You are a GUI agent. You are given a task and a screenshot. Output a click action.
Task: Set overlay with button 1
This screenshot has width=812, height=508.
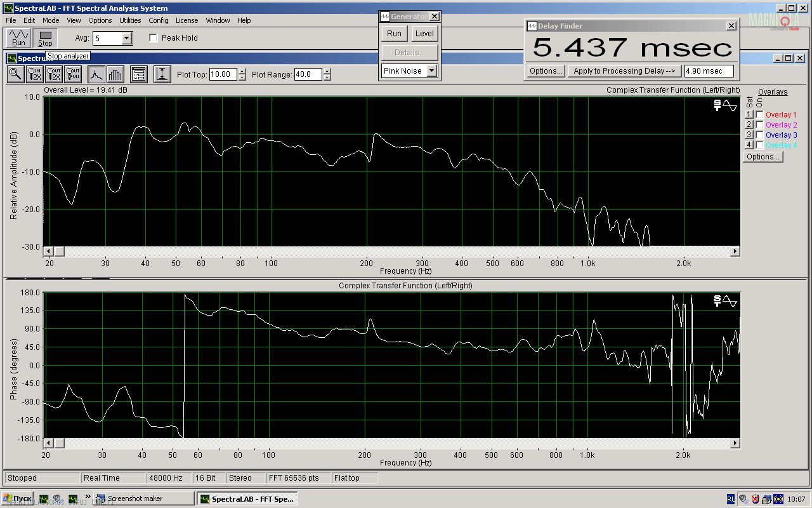[749, 115]
